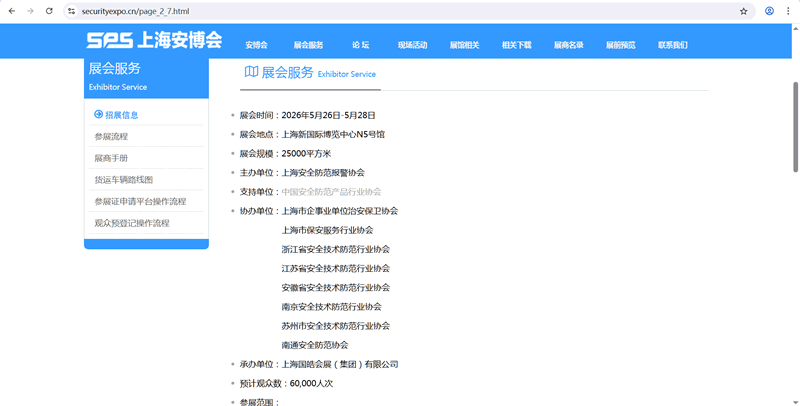Open the browser profile icon

769,11
